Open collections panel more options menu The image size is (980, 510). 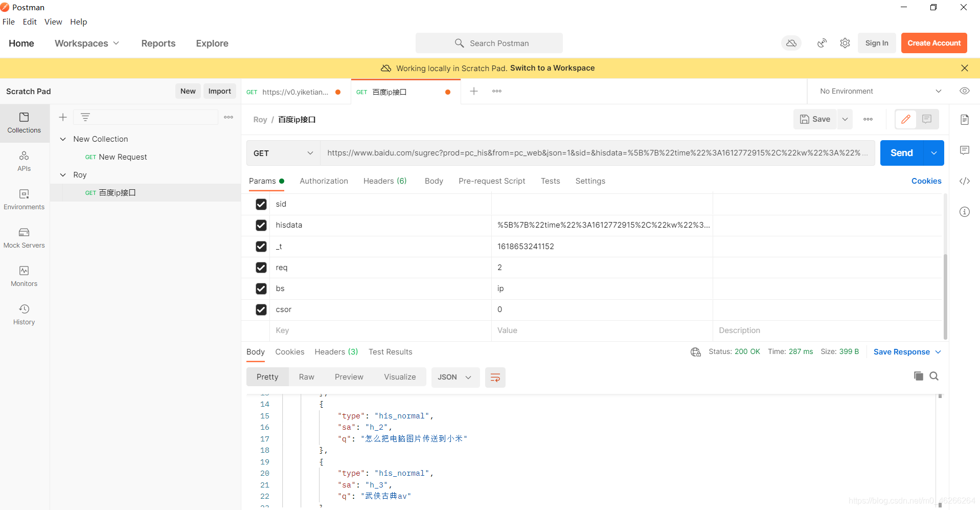point(229,117)
